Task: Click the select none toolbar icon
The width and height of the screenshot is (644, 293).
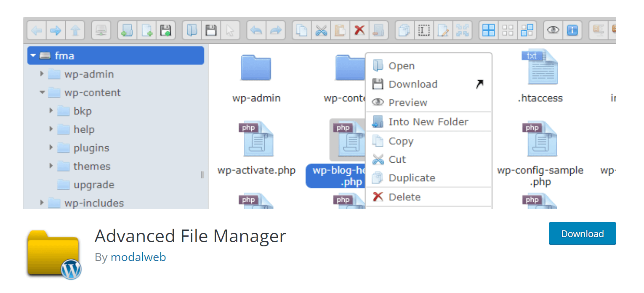Action: (x=508, y=30)
